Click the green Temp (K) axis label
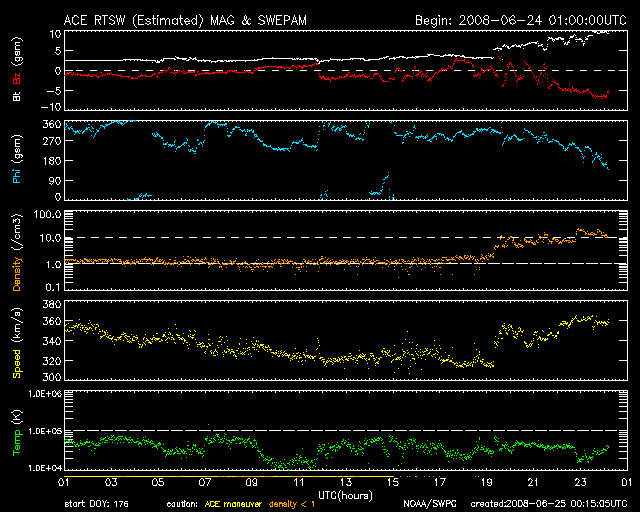 (17, 432)
